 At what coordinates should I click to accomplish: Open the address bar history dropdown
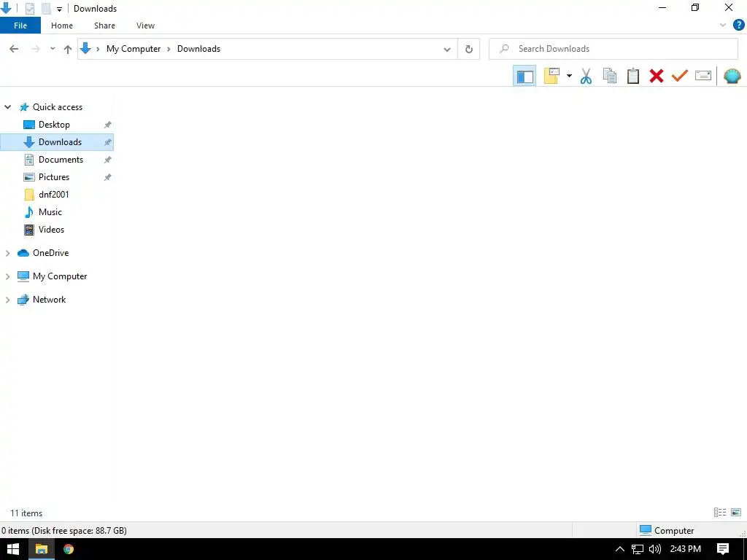[447, 49]
